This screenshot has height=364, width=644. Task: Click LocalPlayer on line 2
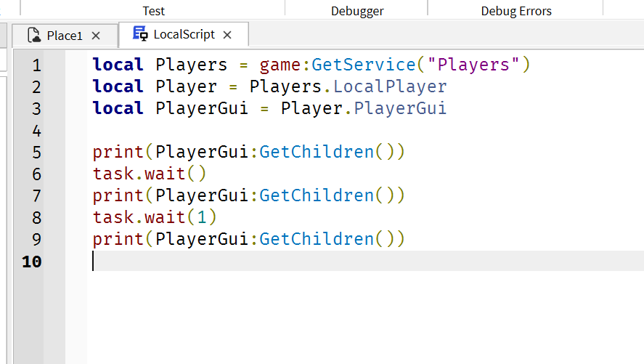(x=390, y=86)
